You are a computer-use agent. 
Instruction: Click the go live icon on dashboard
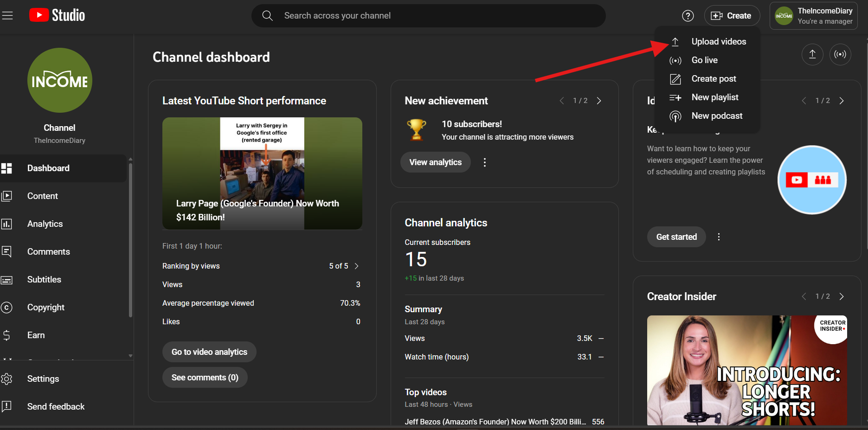[x=840, y=54]
